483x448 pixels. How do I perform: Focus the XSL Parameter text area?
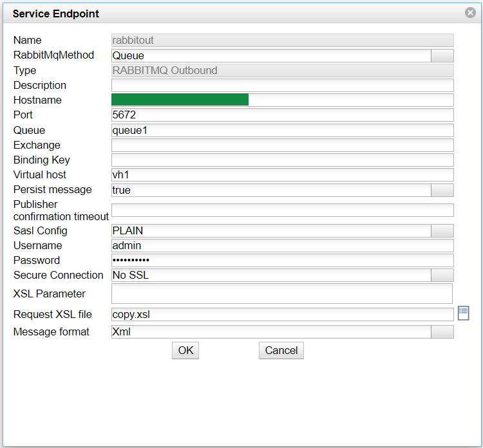[x=282, y=294]
